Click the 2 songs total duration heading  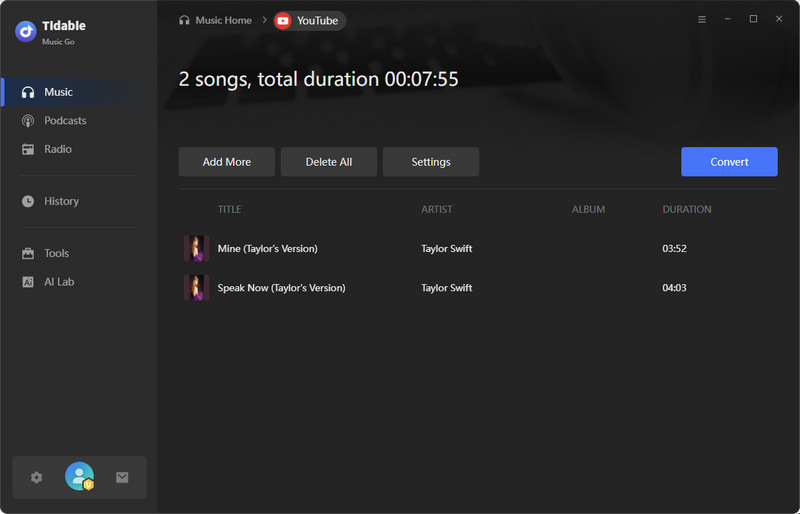coord(318,79)
